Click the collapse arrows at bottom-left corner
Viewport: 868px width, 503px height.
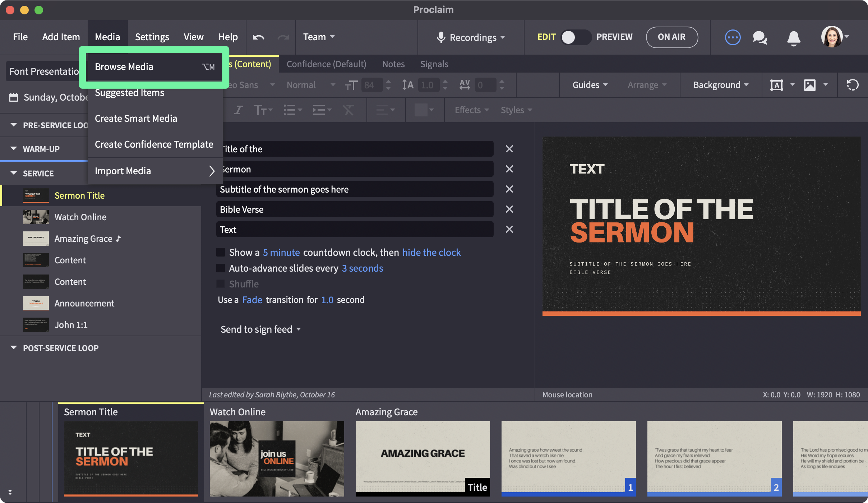tap(10, 492)
